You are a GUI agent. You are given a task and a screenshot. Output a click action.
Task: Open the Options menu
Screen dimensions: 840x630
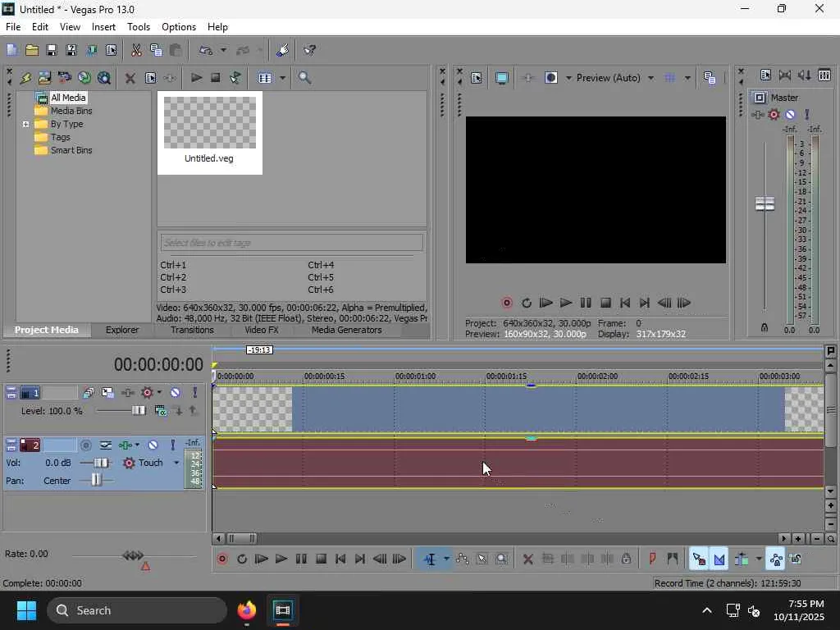pos(178,27)
